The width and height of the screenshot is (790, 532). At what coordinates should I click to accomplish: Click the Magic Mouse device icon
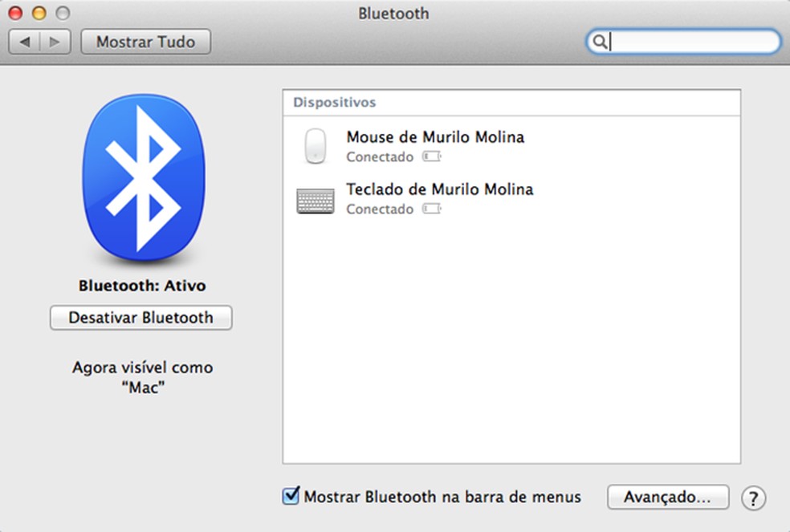pyautogui.click(x=316, y=146)
